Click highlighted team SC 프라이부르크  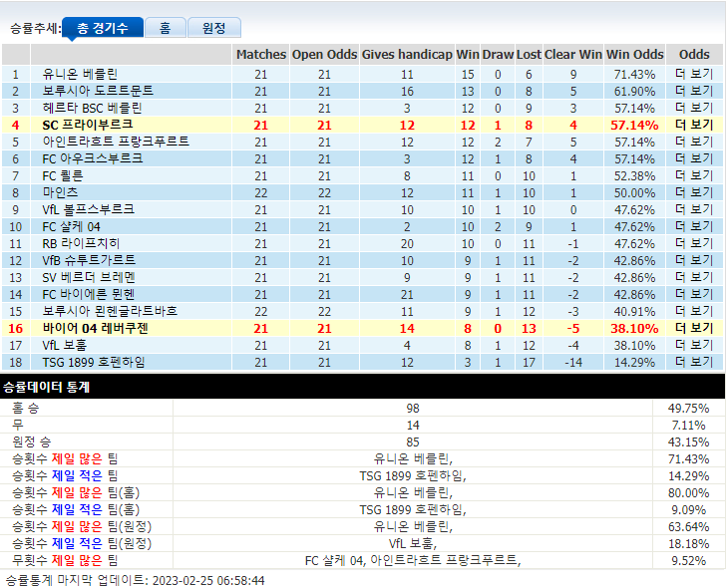[x=88, y=125]
